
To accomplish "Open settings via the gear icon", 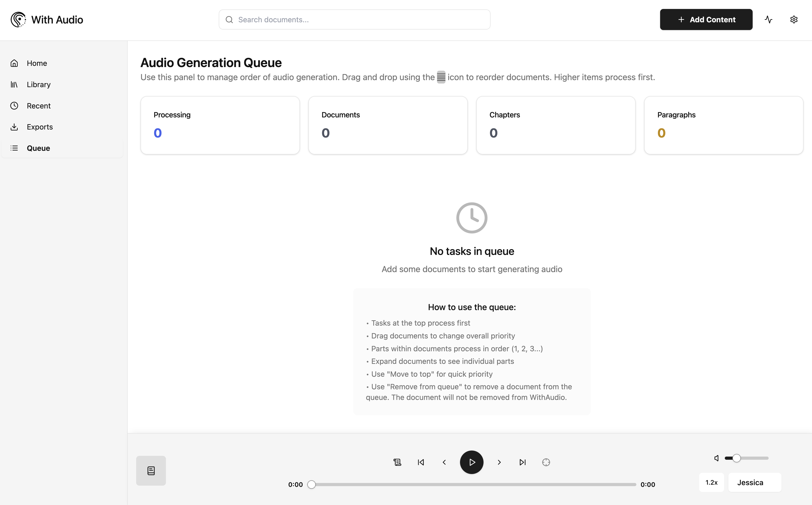I will tap(794, 19).
